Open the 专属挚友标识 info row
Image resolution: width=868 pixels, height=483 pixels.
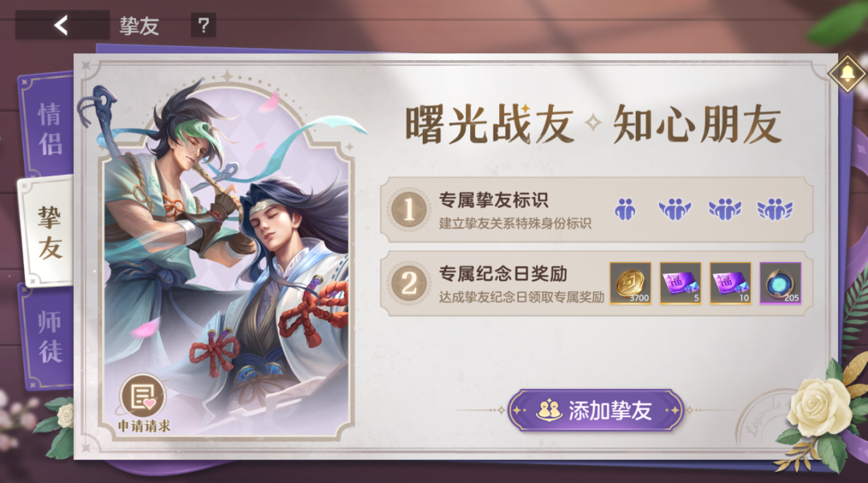tap(596, 210)
